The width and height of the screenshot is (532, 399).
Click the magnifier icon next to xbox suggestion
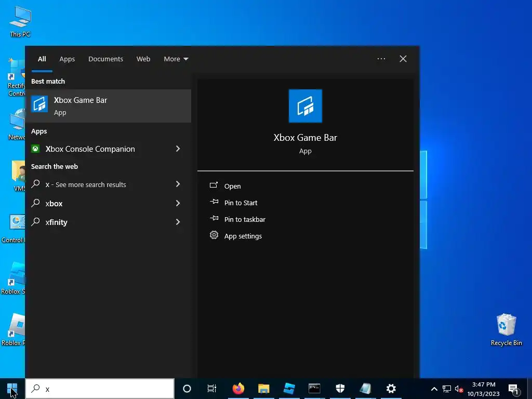[x=35, y=203]
